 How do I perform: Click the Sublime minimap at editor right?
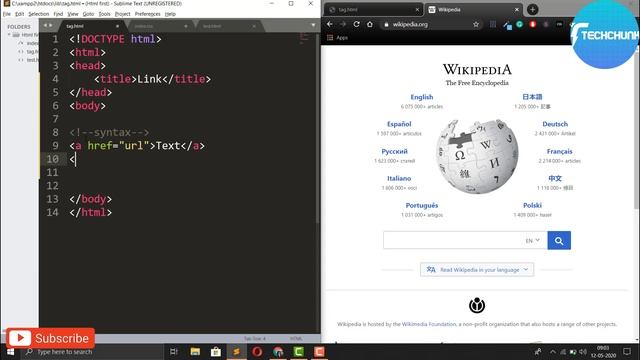(x=305, y=39)
